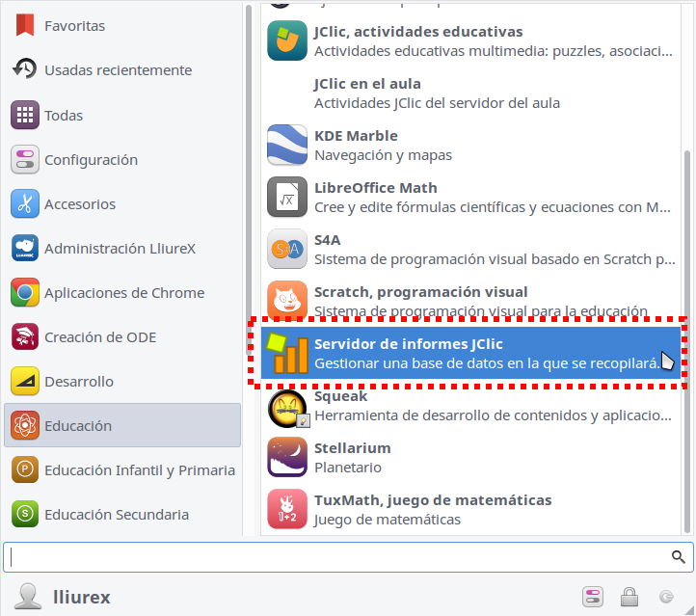Click the TuxMath game icon
696x616 pixels.
pyautogui.click(x=286, y=510)
